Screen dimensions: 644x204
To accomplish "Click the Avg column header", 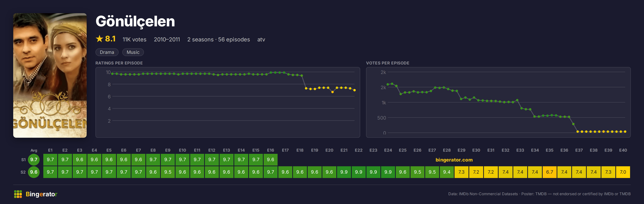I will [x=34, y=150].
